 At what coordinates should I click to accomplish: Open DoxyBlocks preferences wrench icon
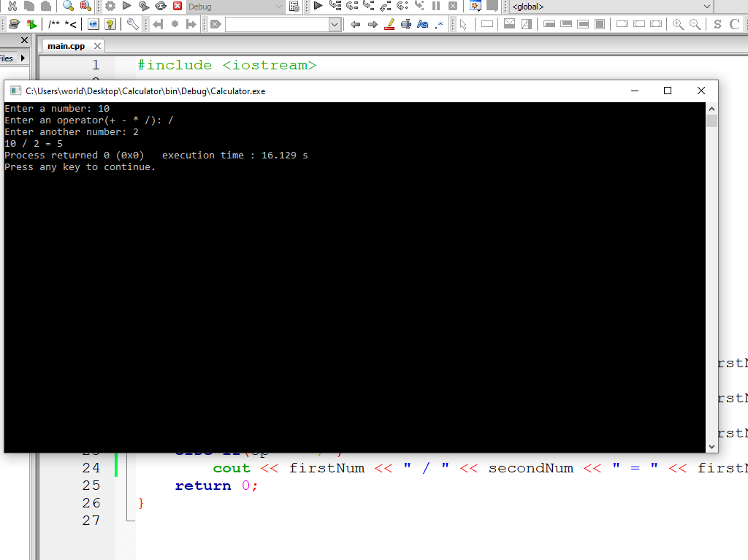point(133,24)
